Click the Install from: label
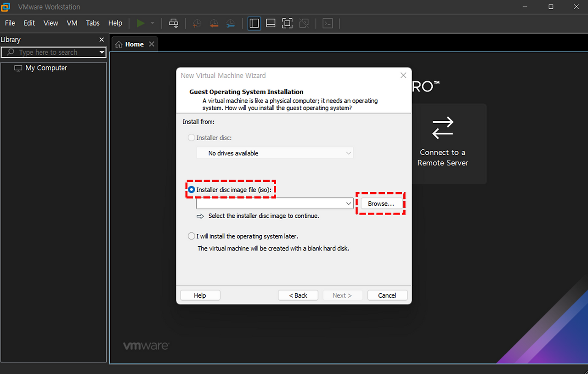This screenshot has width=588, height=374. click(x=198, y=122)
